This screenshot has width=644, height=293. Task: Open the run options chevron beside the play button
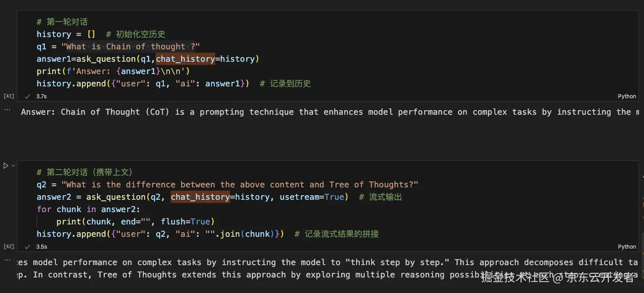click(x=13, y=165)
